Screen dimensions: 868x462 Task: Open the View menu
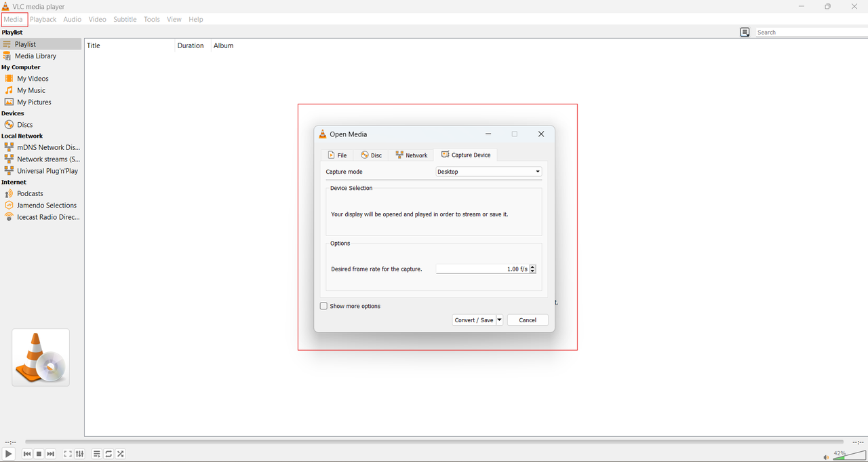coord(174,19)
